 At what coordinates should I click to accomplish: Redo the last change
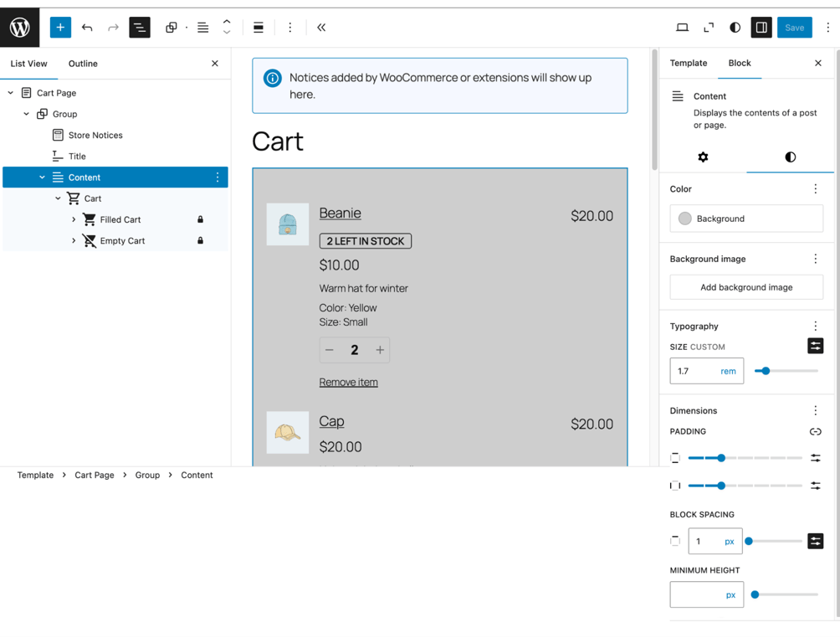click(x=112, y=27)
